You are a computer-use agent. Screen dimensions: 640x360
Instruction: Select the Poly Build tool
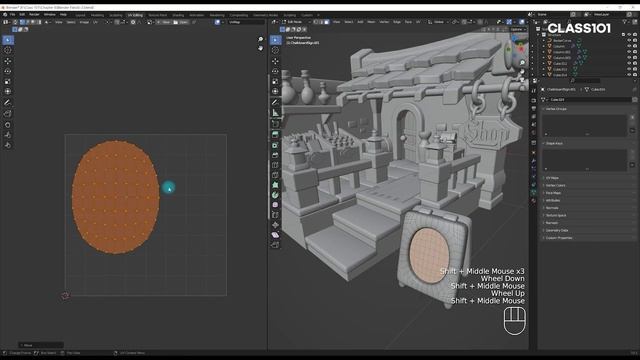tap(276, 185)
